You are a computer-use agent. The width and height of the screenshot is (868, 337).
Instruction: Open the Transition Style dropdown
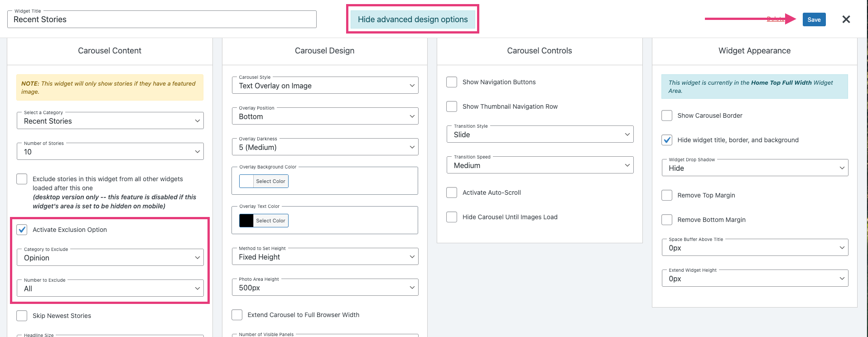540,135
